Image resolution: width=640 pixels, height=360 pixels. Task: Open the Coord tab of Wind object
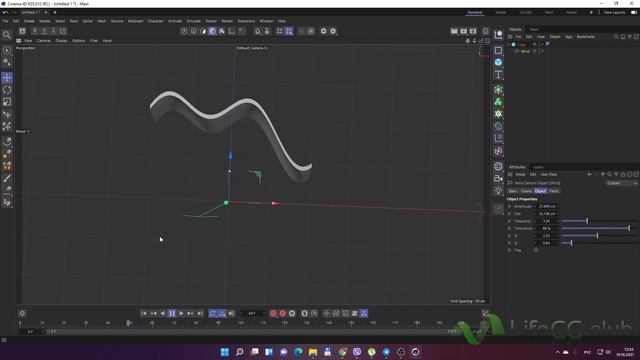pyautogui.click(x=527, y=191)
